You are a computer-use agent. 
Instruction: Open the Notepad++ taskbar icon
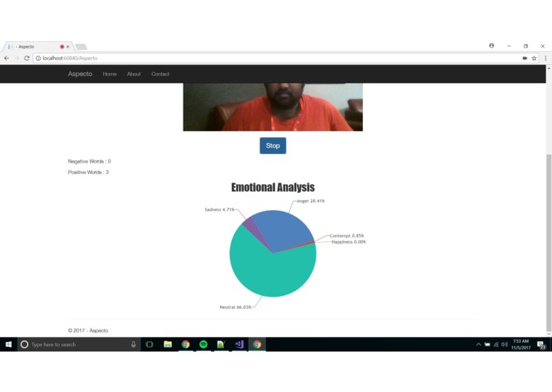tap(221, 344)
